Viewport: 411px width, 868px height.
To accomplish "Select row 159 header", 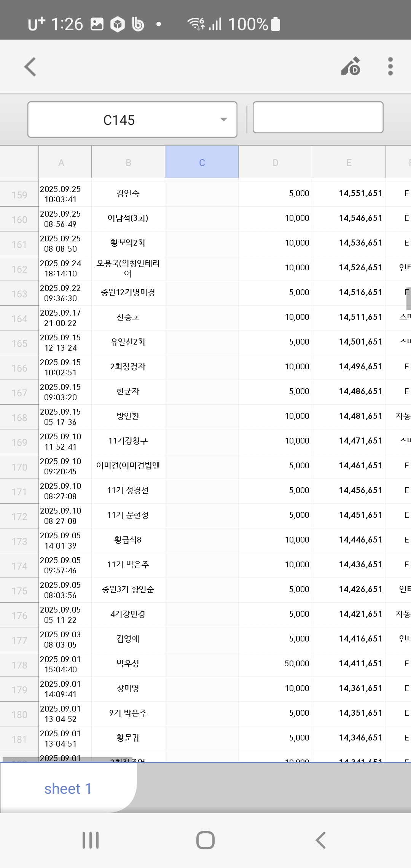I will click(x=19, y=195).
